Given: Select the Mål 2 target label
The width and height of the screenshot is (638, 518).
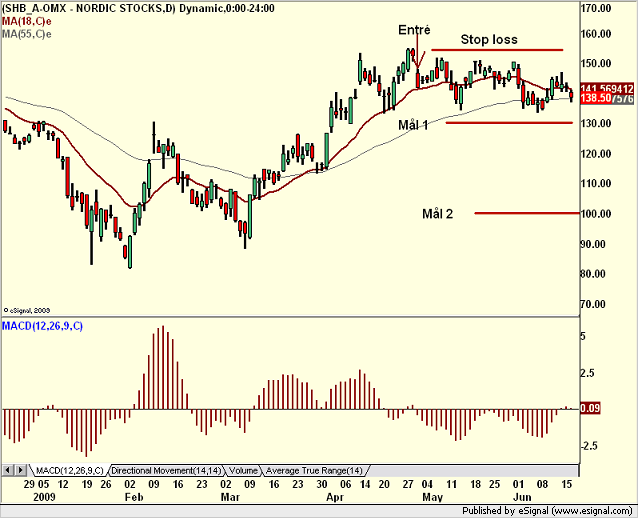Looking at the screenshot, I should [437, 214].
